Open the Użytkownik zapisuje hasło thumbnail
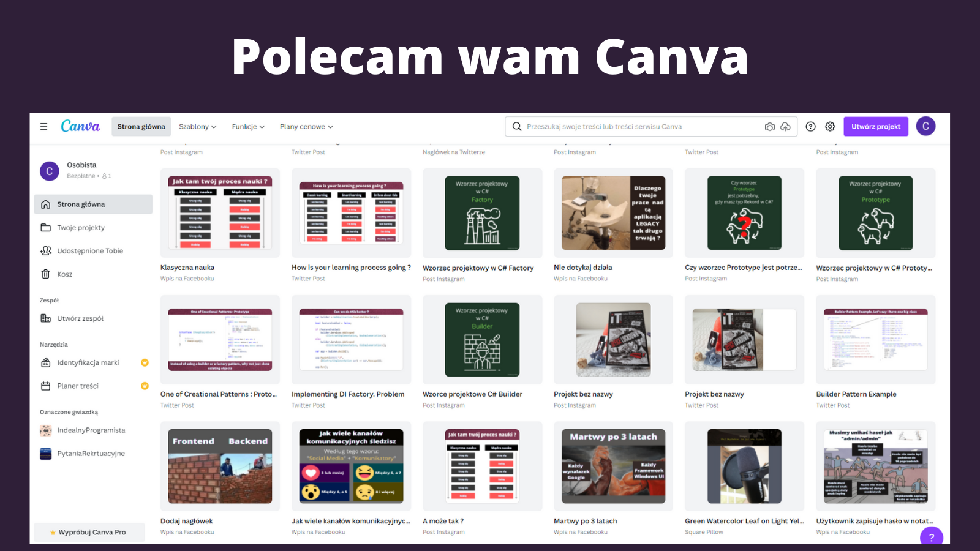 pyautogui.click(x=876, y=467)
